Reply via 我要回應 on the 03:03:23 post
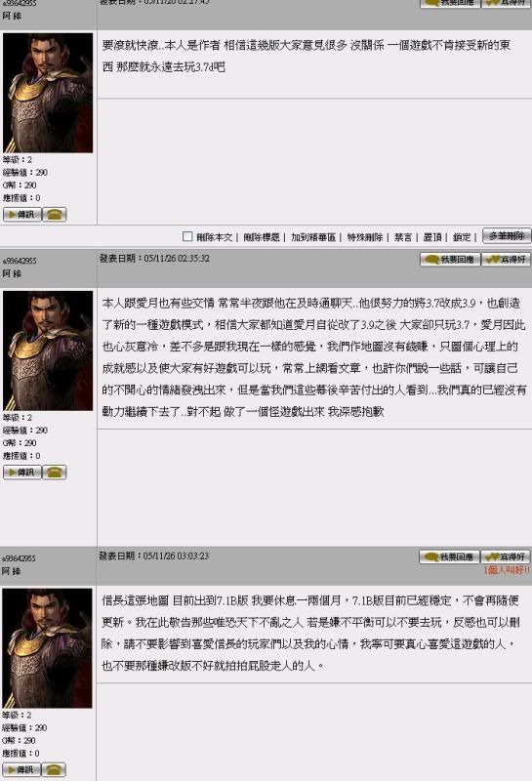 point(449,556)
